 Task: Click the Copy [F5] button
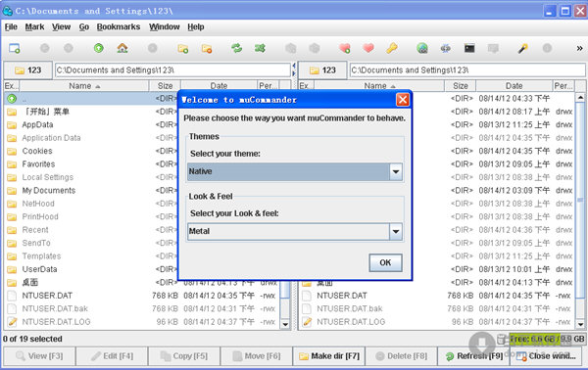pyautogui.click(x=184, y=356)
